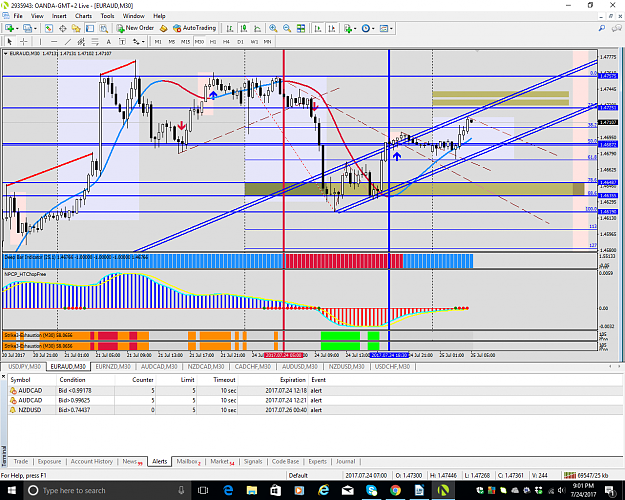Switch timeframe to H4
Viewport: 625px width, 500px height.
(226, 41)
